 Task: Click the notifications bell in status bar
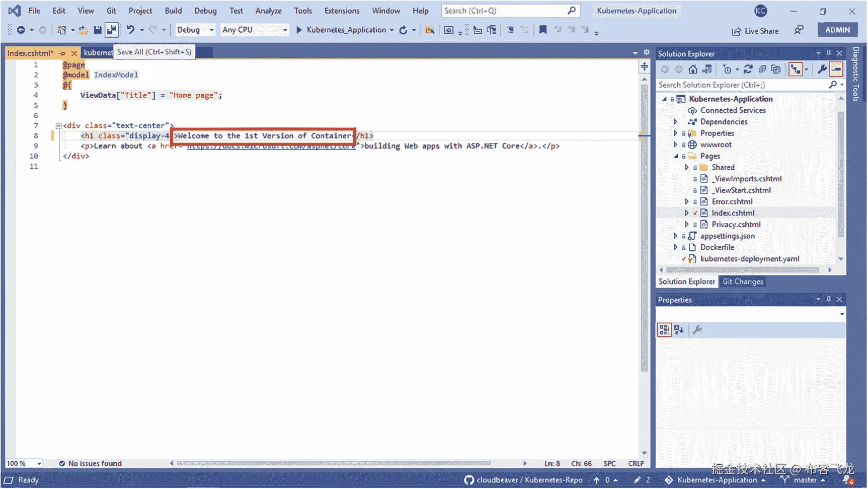coord(849,480)
